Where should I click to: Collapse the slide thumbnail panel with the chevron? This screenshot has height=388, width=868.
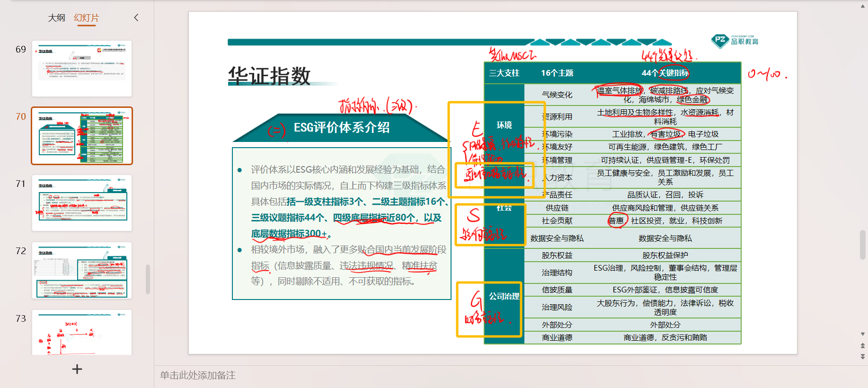pos(136,18)
